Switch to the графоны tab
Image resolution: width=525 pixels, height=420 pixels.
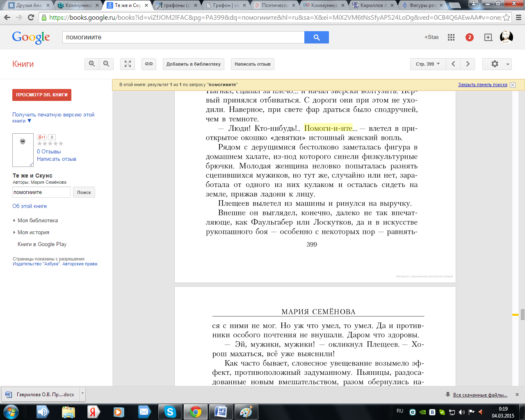176,5
